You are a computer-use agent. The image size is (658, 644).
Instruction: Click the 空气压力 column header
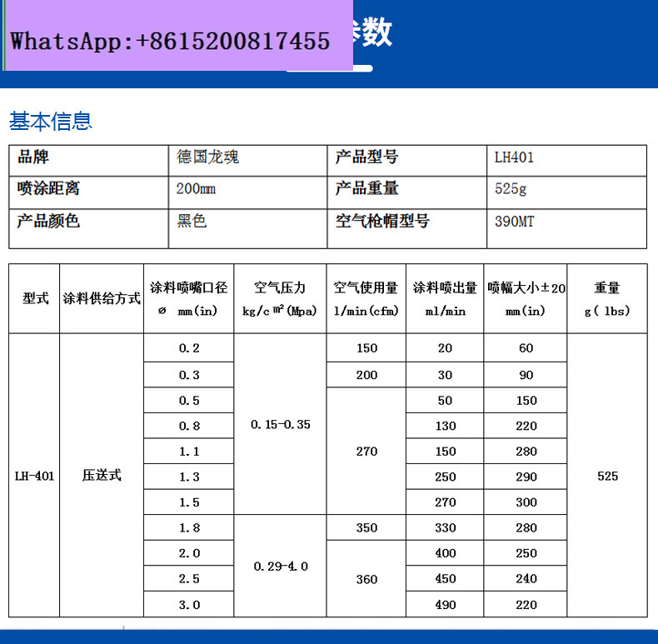click(280, 299)
